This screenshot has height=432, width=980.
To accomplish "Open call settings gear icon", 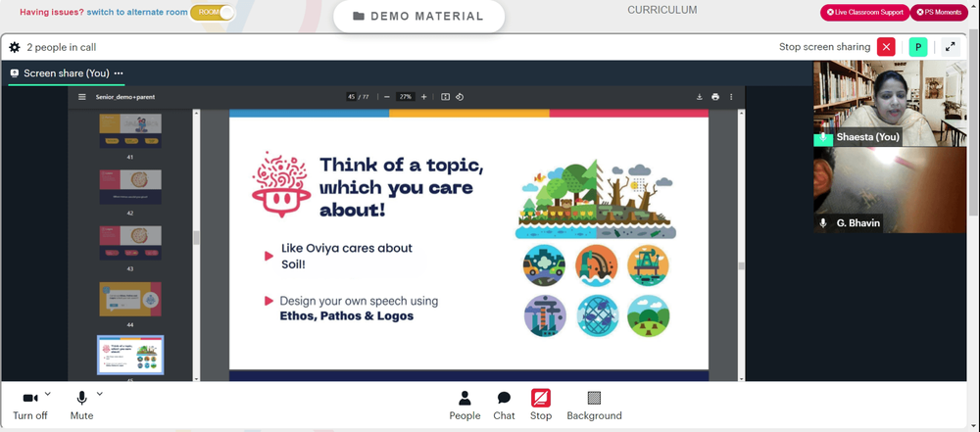I will 15,47.
